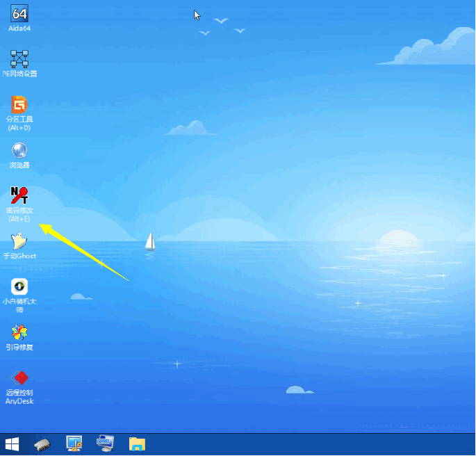Open File Explorer from the taskbar
The image size is (476, 456).
(137, 443)
